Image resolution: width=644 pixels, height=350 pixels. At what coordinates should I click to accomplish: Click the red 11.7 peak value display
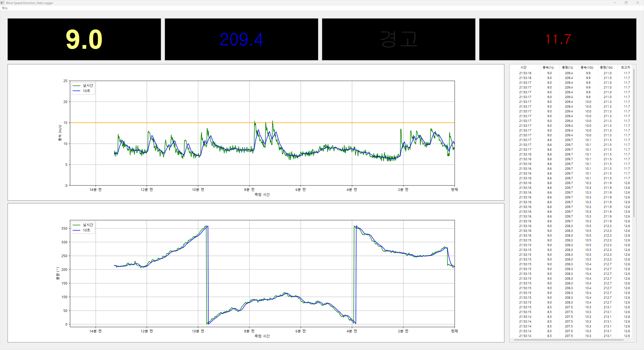[558, 39]
